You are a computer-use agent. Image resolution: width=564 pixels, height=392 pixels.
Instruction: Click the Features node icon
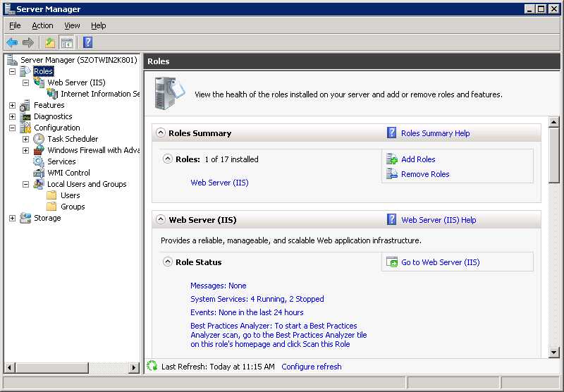pos(25,105)
